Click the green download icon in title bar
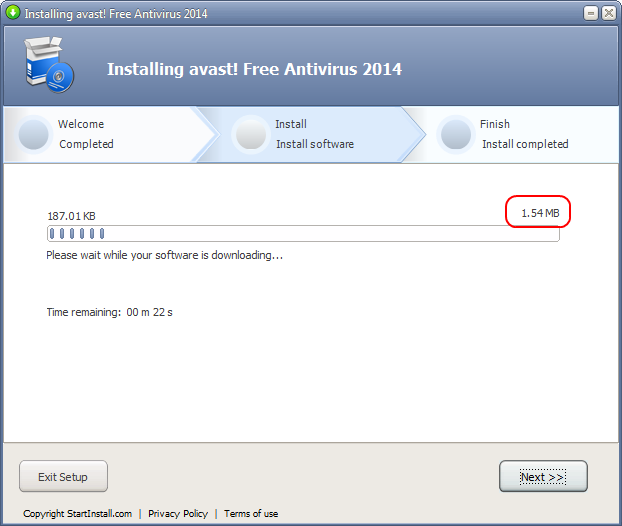The width and height of the screenshot is (622, 526). [13, 13]
